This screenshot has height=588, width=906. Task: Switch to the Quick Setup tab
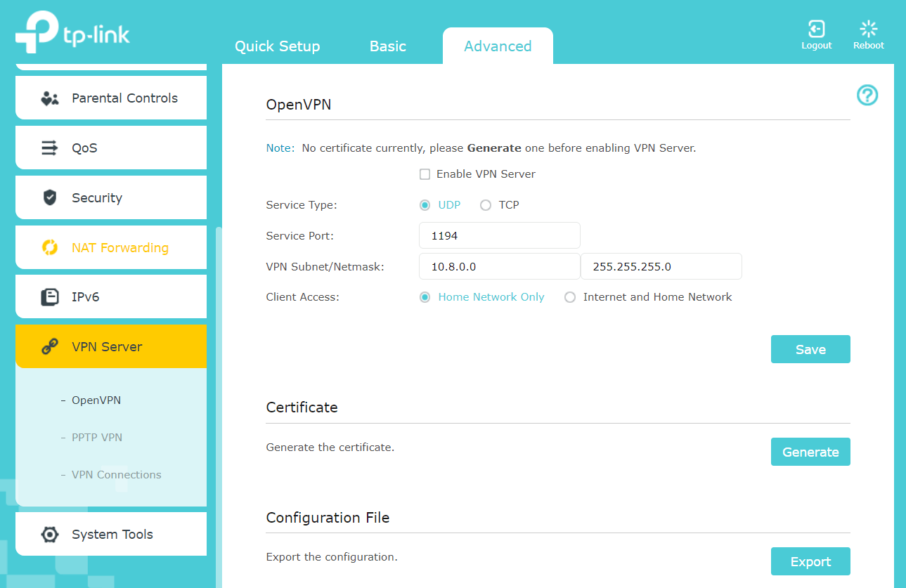[x=277, y=46]
